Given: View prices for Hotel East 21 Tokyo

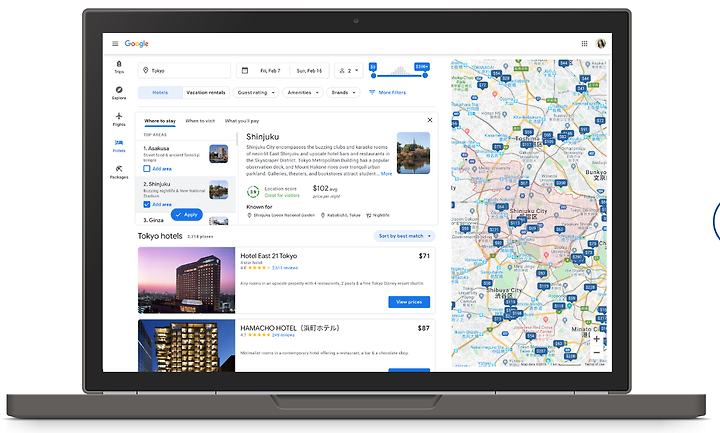Looking at the screenshot, I should (409, 302).
